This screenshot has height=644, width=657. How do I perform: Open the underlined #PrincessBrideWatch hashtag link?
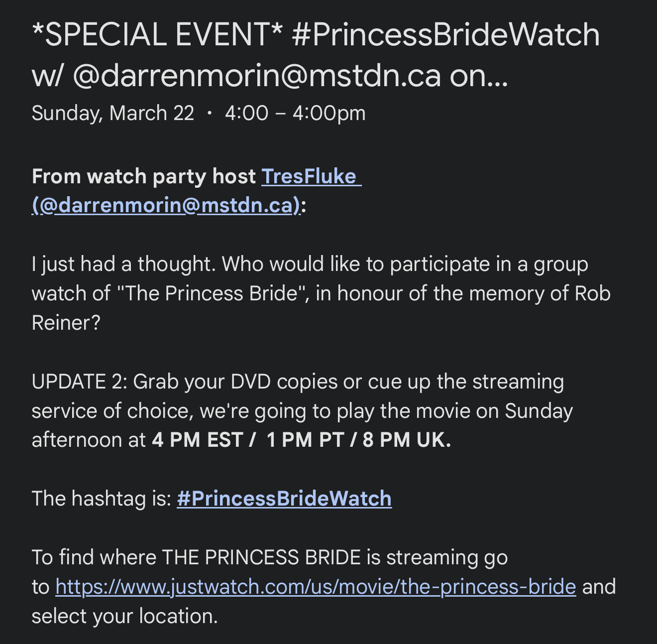click(284, 499)
